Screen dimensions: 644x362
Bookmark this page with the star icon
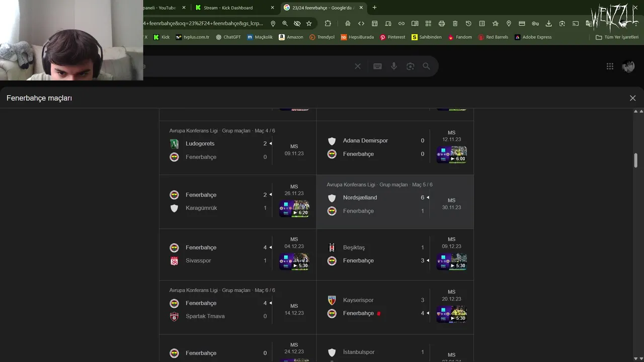[x=309, y=23]
